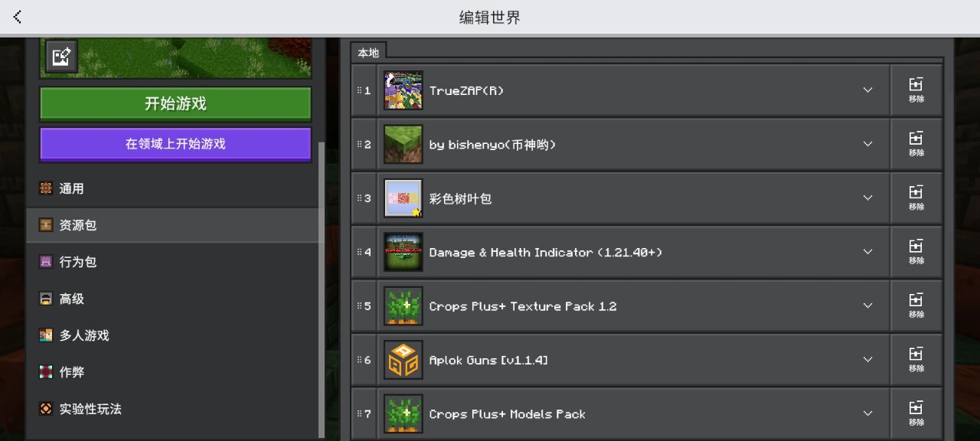The height and width of the screenshot is (441, 980).
Task: Remove the Aplok Guns pack
Action: click(x=916, y=360)
